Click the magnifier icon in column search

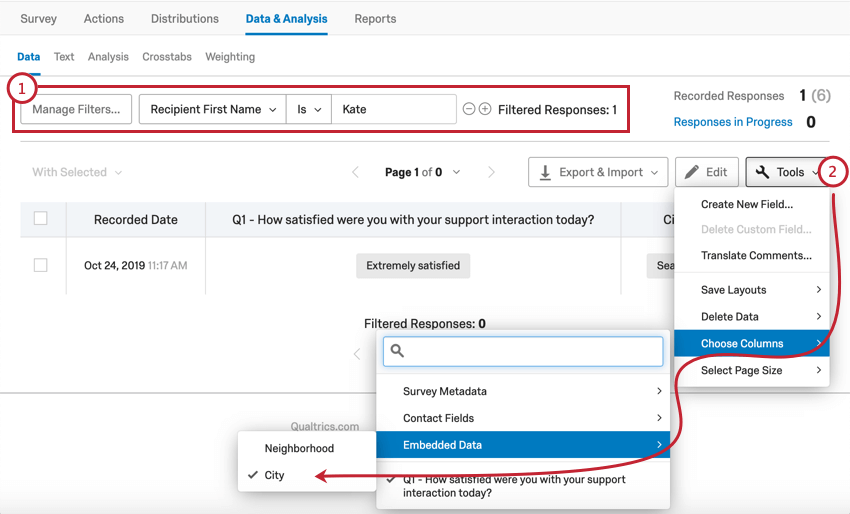tap(396, 351)
